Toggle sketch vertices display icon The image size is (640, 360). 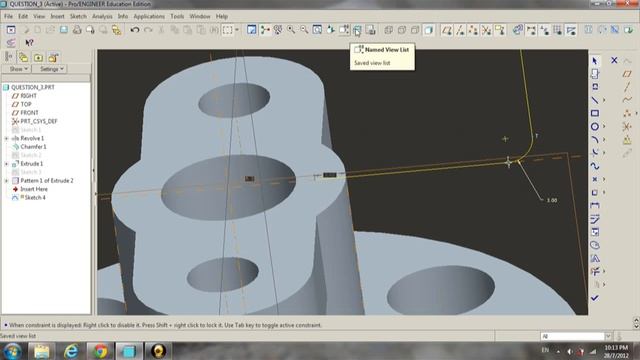tap(571, 30)
